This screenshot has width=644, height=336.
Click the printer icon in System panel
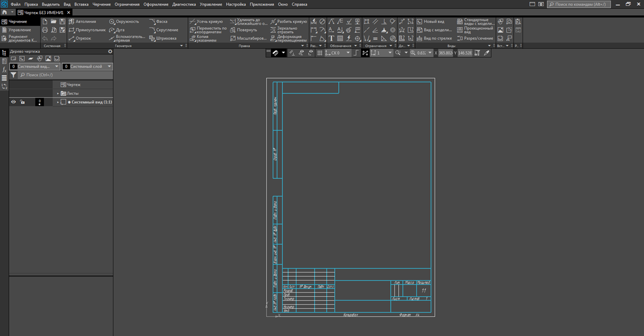pyautogui.click(x=45, y=30)
